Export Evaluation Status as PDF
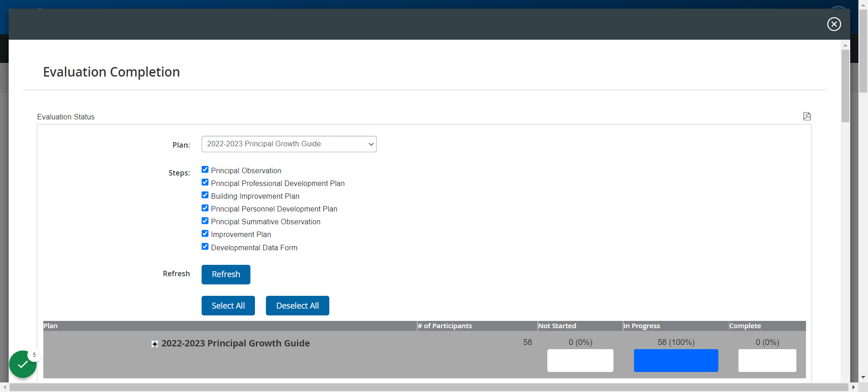The image size is (868, 392). click(807, 116)
